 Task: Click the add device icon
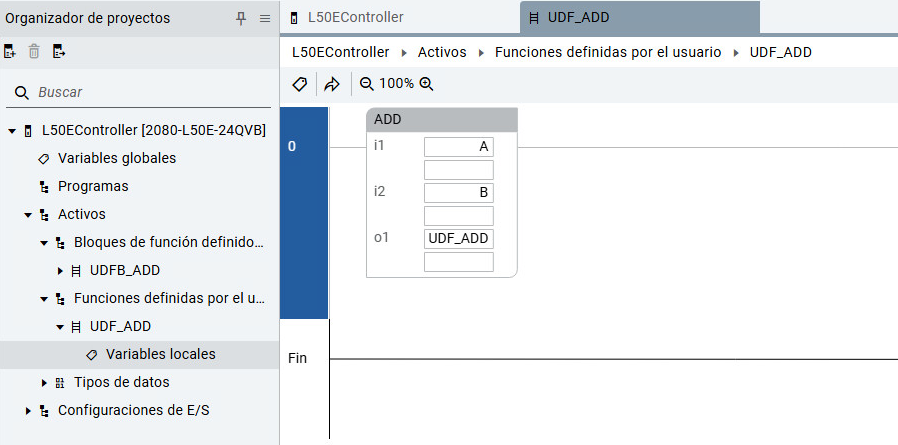(10, 52)
